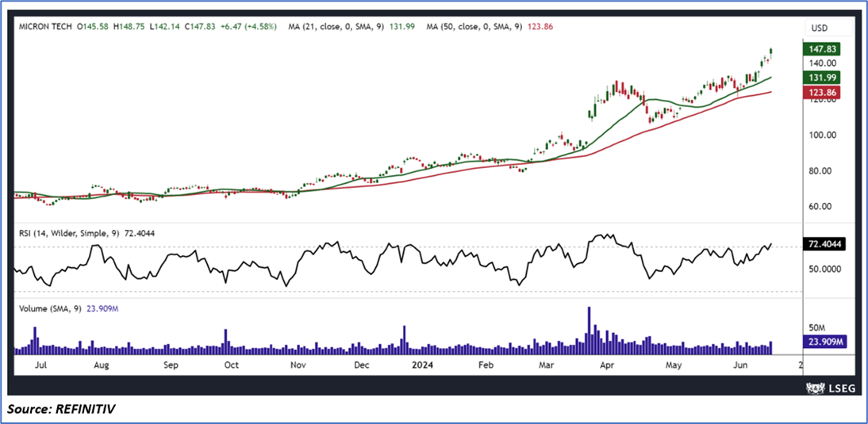Click the MICRON TECH symbol label
This screenshot has height=424, width=868.
[x=45, y=25]
